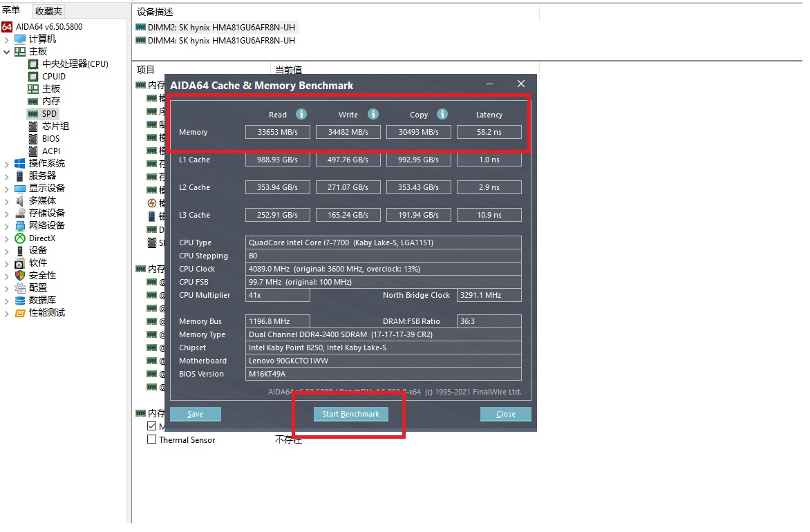Click the Memory Latency 58.2 ns value

point(489,132)
